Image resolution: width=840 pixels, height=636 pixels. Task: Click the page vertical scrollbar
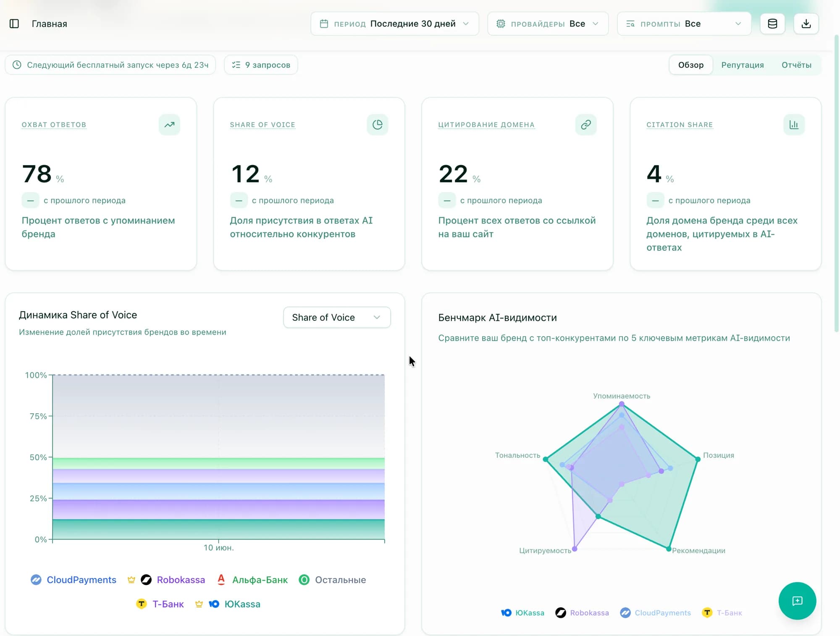pyautogui.click(x=836, y=183)
